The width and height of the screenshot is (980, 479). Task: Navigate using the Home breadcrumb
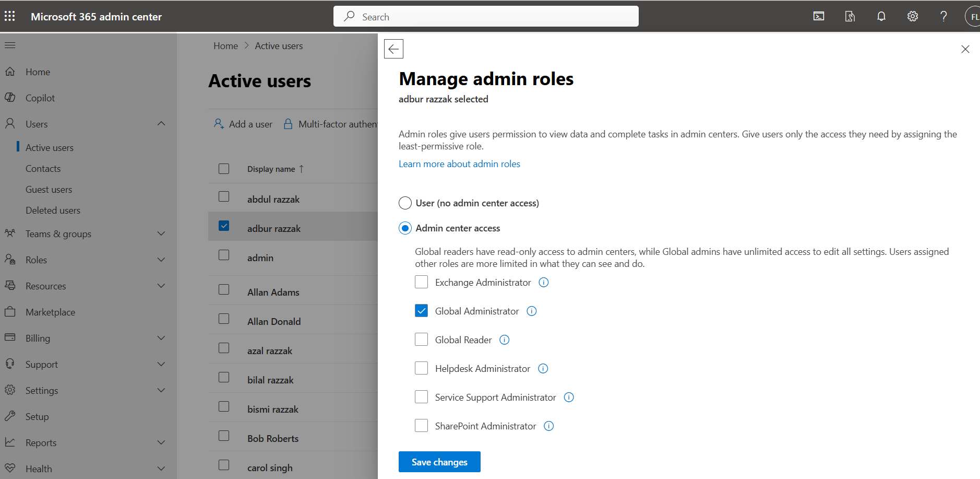225,45
